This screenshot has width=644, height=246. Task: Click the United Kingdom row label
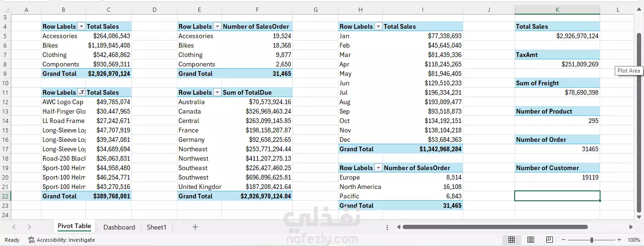point(200,187)
